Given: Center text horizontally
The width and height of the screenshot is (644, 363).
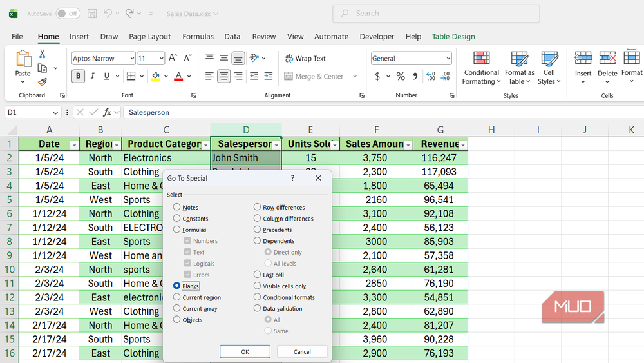Looking at the screenshot, I should point(224,76).
